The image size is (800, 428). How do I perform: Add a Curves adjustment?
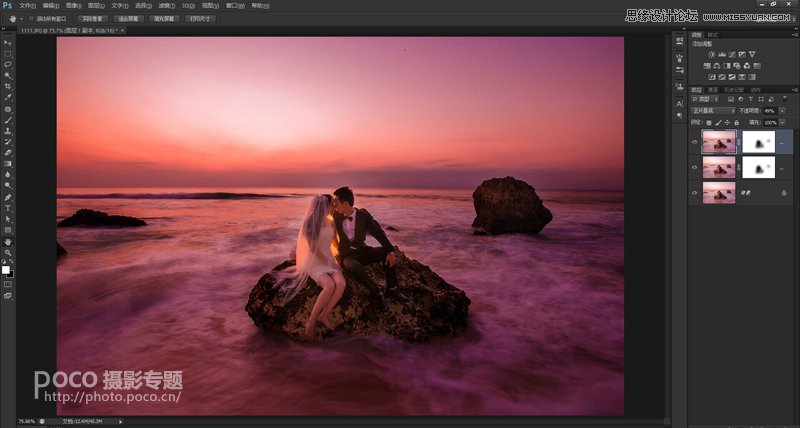[732, 54]
